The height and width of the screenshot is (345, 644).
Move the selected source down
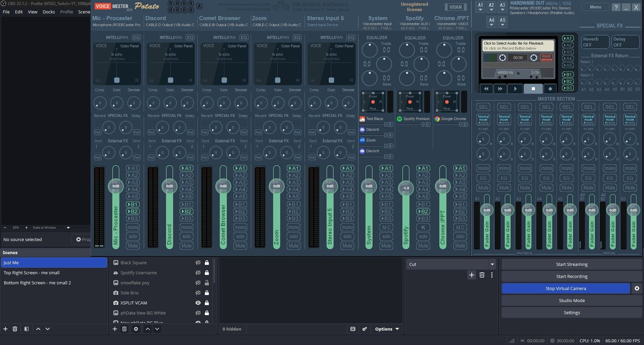(x=157, y=329)
